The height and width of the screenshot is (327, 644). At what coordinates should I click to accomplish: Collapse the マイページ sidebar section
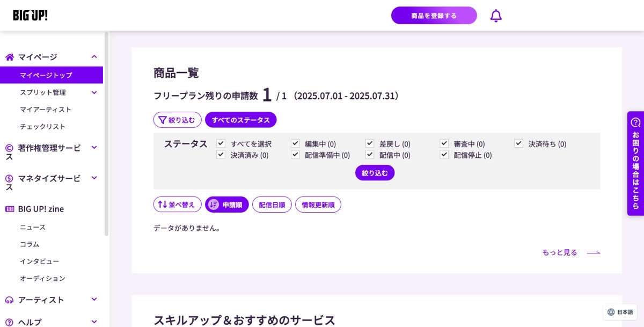pos(94,56)
